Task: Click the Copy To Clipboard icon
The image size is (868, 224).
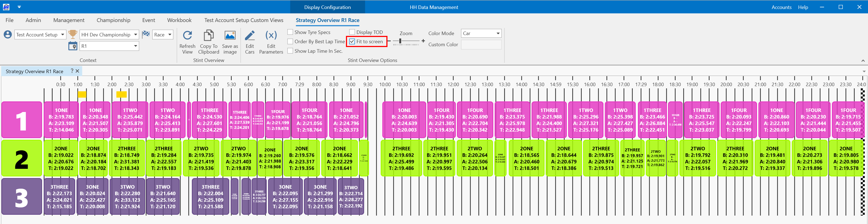Action: (x=209, y=36)
